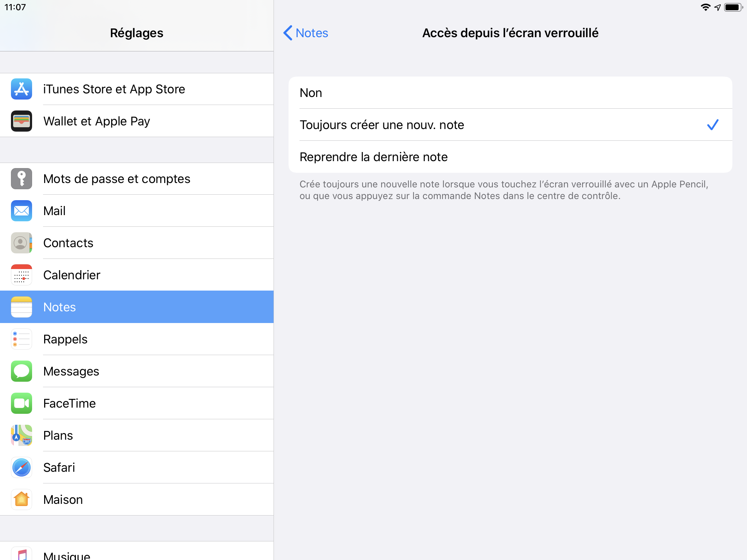This screenshot has width=747, height=560.
Task: Open the Rappels settings row
Action: pos(137,339)
